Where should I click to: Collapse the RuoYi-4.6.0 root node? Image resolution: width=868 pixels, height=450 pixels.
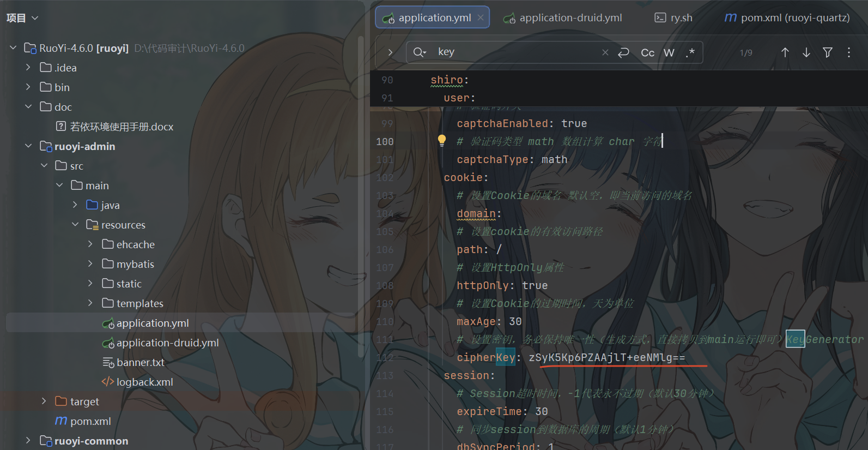click(x=13, y=48)
